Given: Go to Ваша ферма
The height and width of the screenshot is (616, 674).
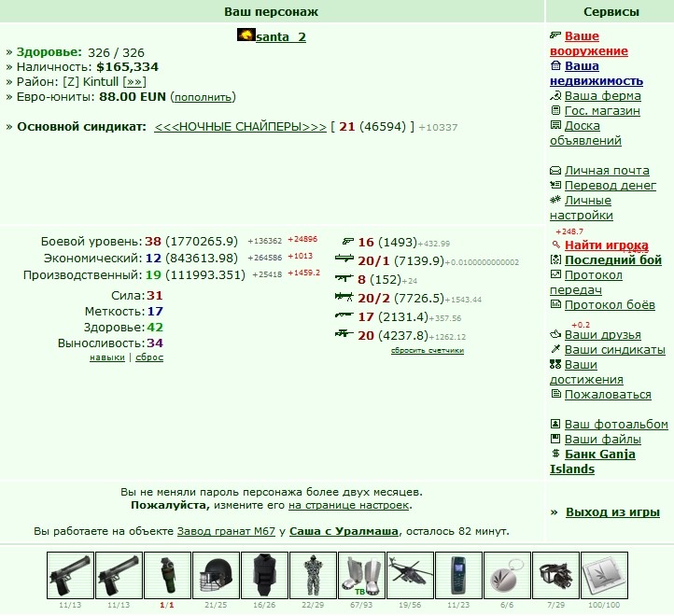Looking at the screenshot, I should pyautogui.click(x=603, y=95).
